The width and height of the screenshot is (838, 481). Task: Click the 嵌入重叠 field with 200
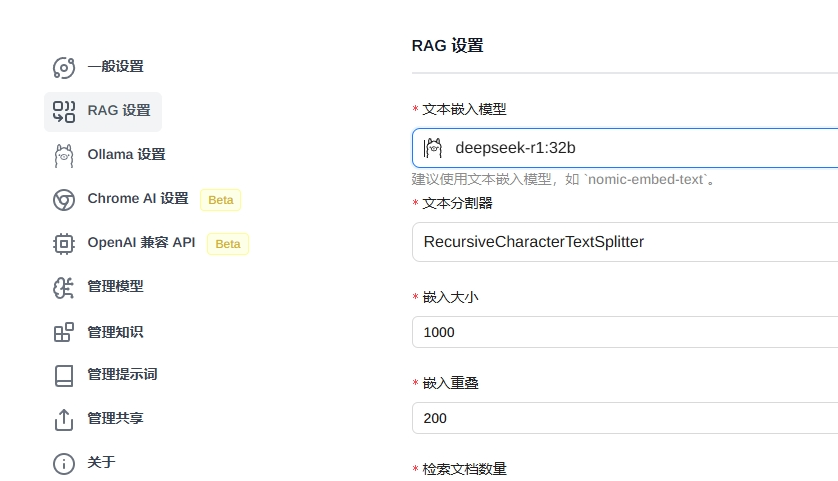[625, 418]
